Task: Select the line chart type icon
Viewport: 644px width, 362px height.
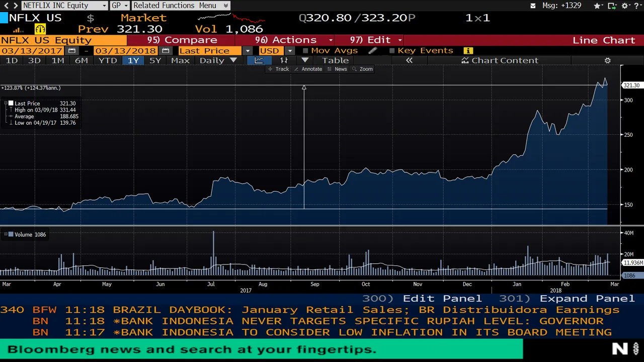Action: pyautogui.click(x=259, y=60)
